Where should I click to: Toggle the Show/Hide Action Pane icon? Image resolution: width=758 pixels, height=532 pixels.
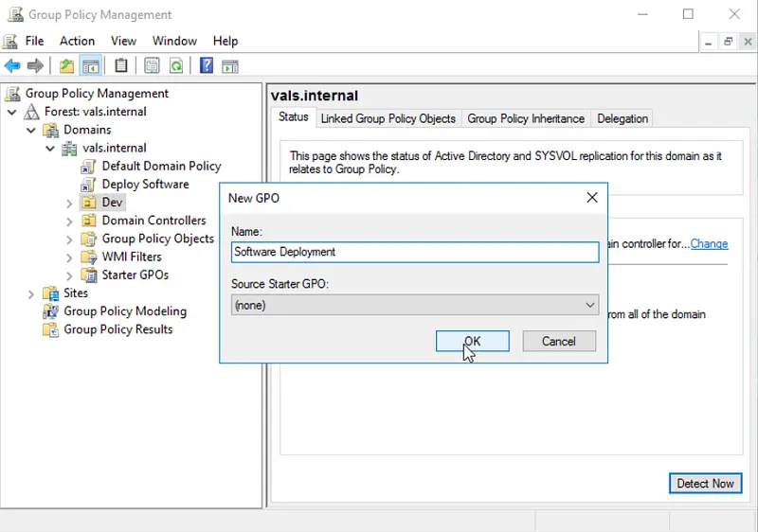pos(230,66)
